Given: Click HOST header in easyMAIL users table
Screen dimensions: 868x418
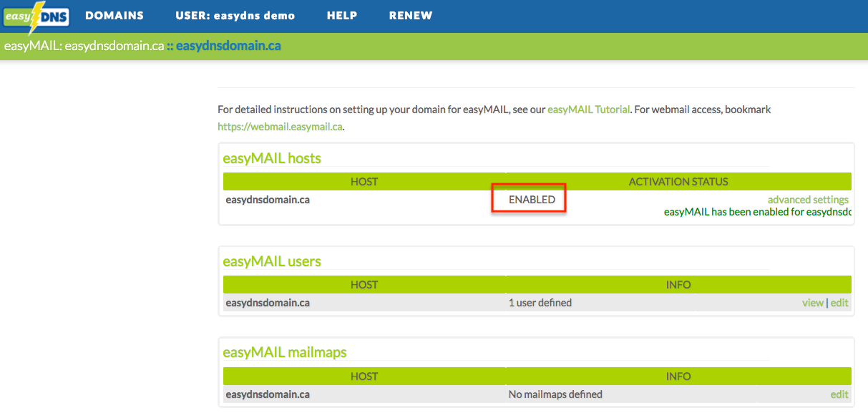Looking at the screenshot, I should pos(364,285).
